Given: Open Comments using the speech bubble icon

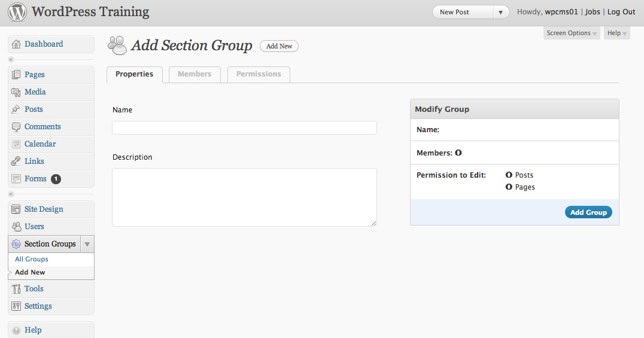Looking at the screenshot, I should [x=16, y=127].
